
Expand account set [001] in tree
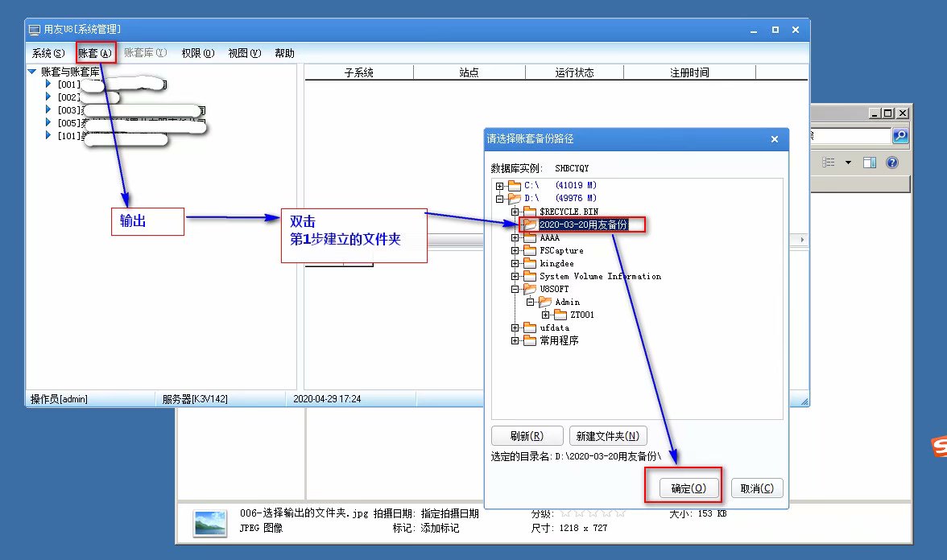point(48,84)
